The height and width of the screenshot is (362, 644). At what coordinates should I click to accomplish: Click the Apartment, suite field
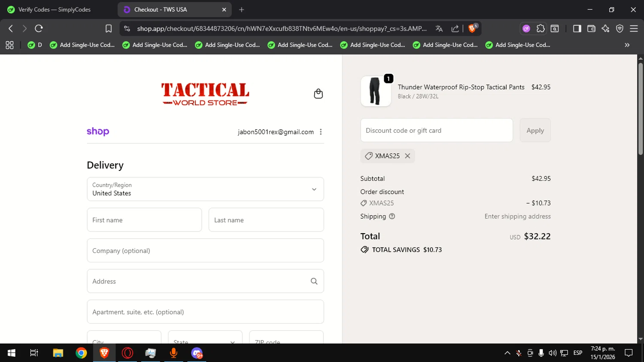[x=205, y=312]
